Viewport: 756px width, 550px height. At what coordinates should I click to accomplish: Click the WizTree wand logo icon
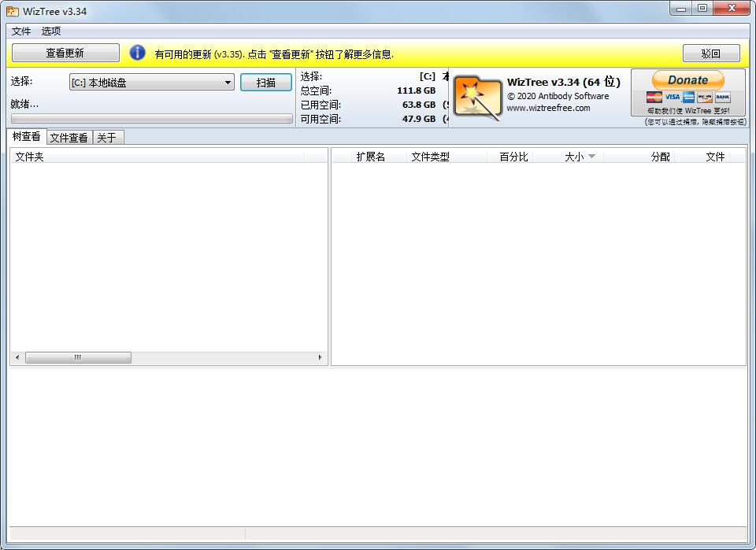coord(477,98)
